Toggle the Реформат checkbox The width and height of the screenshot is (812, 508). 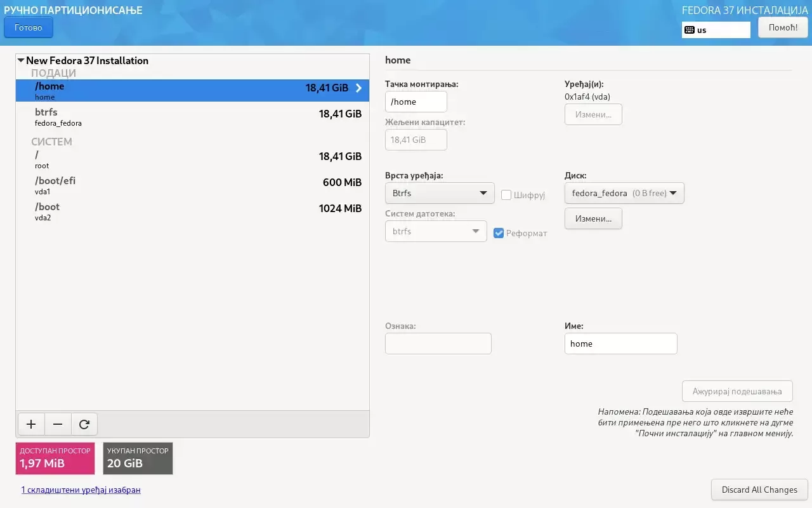coord(499,233)
